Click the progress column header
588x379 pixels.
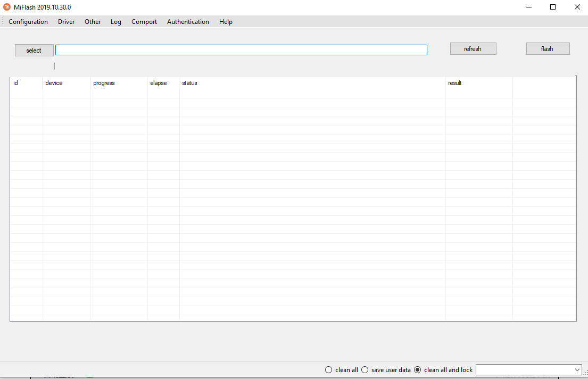coord(119,83)
